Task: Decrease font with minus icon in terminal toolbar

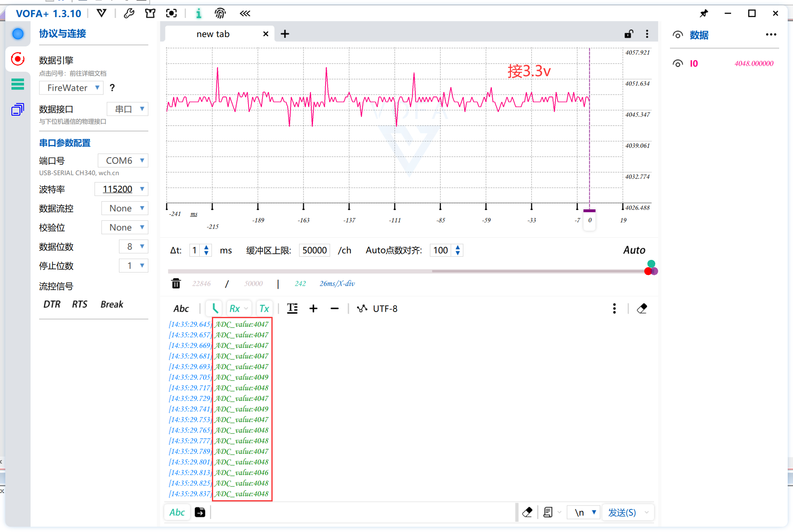Action: 335,308
